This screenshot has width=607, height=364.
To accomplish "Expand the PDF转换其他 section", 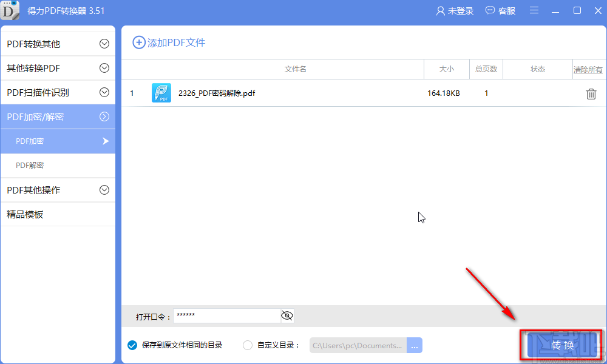I will (104, 42).
